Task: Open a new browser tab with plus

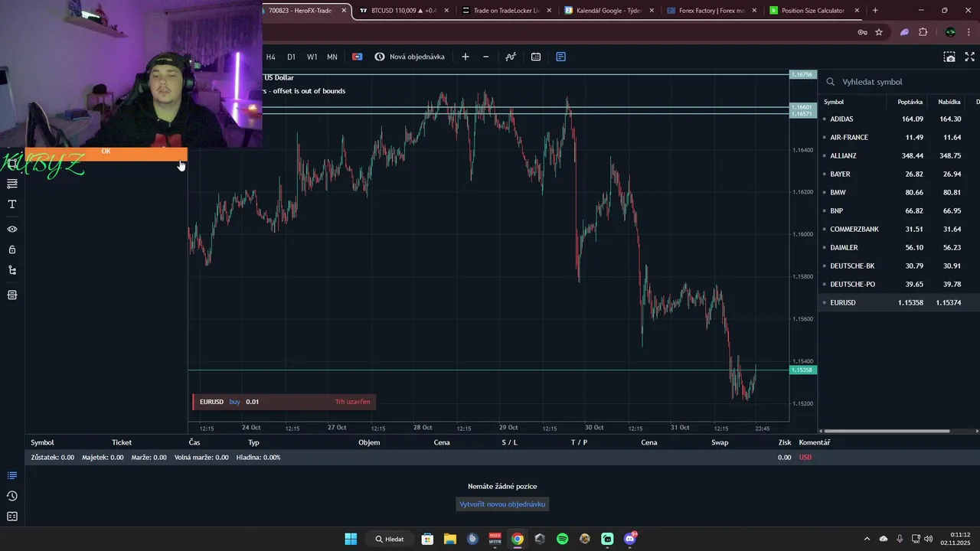Action: click(875, 11)
